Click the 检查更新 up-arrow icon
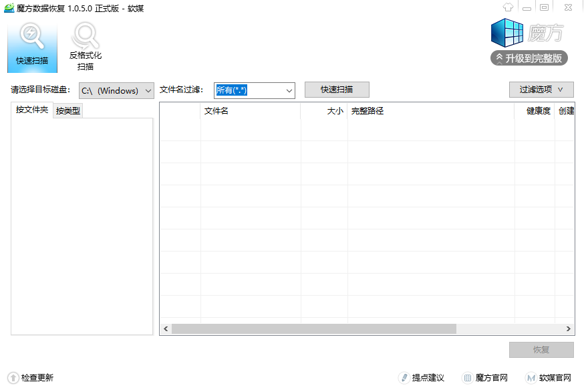Screen dimensions: 588x388 (x=13, y=378)
